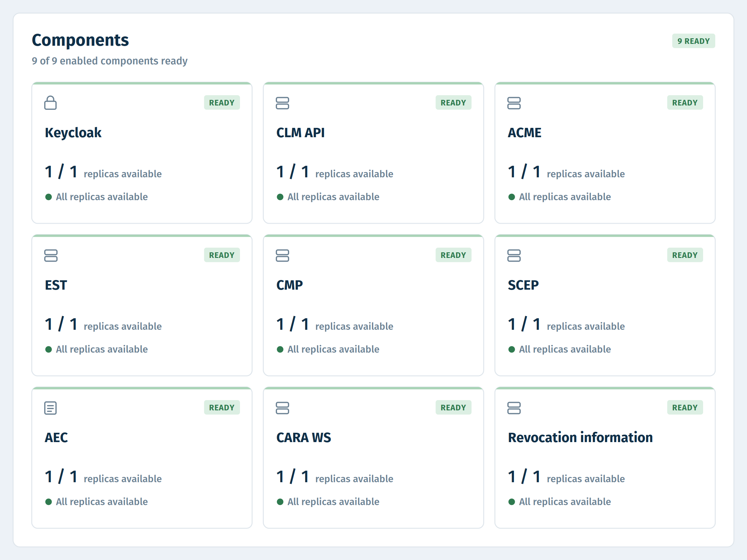The image size is (747, 560).
Task: Select the AEC component title
Action: [56, 437]
